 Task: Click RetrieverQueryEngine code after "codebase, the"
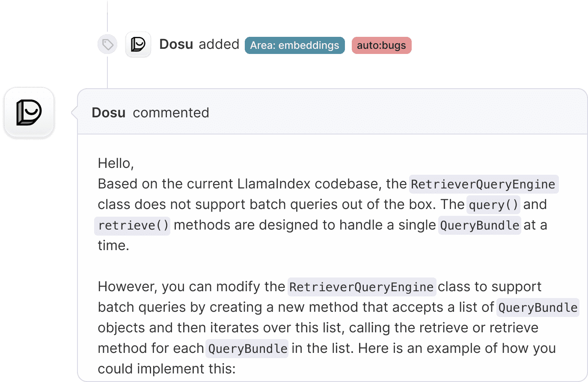point(483,184)
